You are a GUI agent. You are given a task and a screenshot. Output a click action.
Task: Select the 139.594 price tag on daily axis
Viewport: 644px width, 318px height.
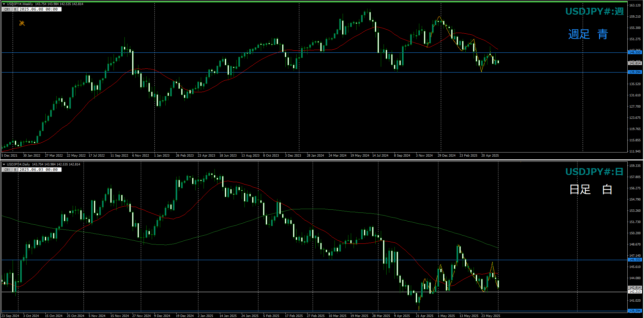(x=635, y=311)
